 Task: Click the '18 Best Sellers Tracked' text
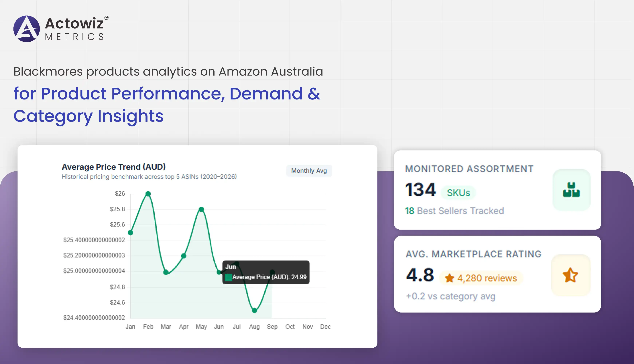(x=455, y=211)
